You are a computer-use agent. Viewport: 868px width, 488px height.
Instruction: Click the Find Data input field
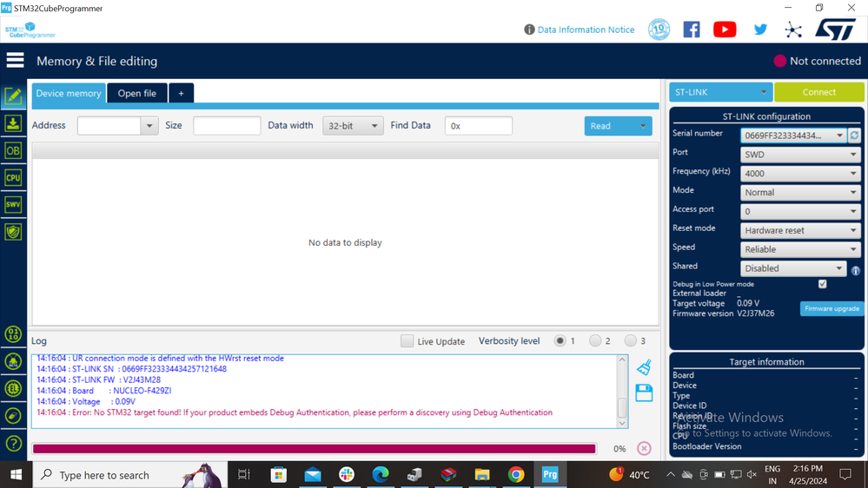(x=478, y=126)
